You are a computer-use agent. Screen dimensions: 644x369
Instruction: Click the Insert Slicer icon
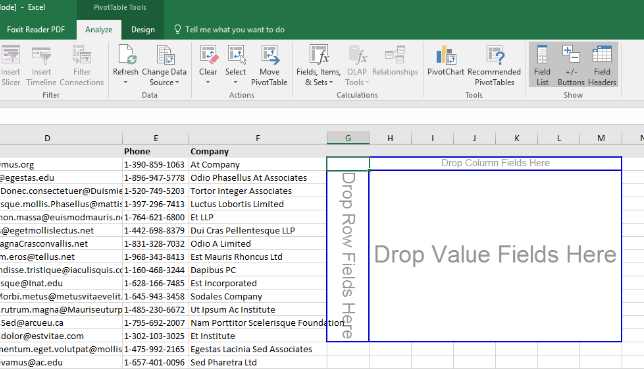(10, 56)
